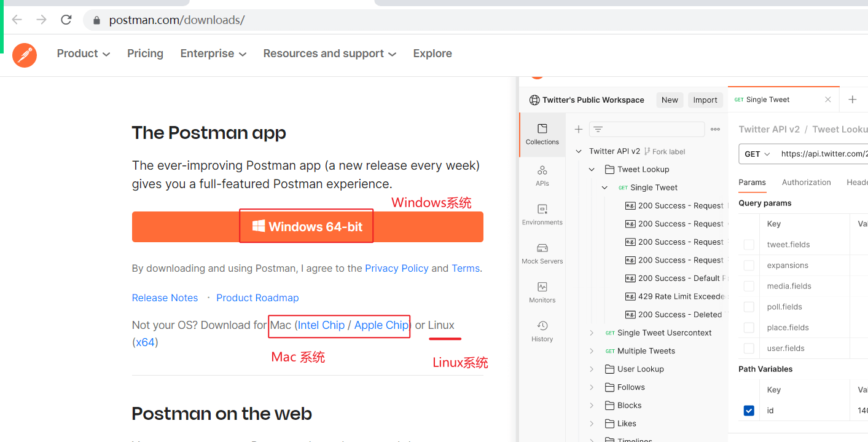Image resolution: width=868 pixels, height=442 pixels.
Task: Click the User Lookup folder icon
Action: 609,369
